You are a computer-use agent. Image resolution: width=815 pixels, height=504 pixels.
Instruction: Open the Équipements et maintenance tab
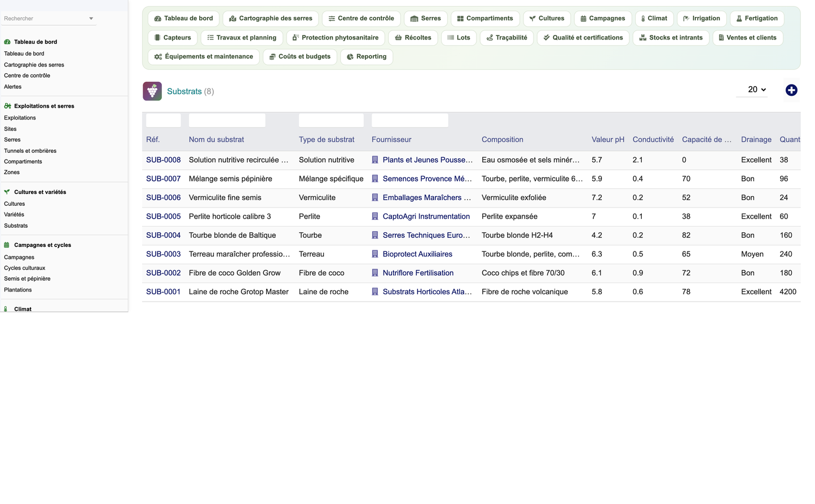(204, 57)
